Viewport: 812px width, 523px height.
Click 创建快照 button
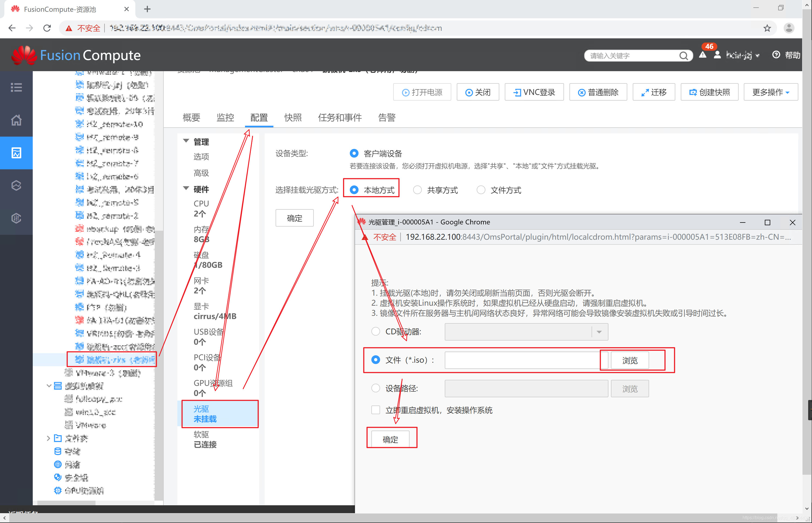pos(709,92)
